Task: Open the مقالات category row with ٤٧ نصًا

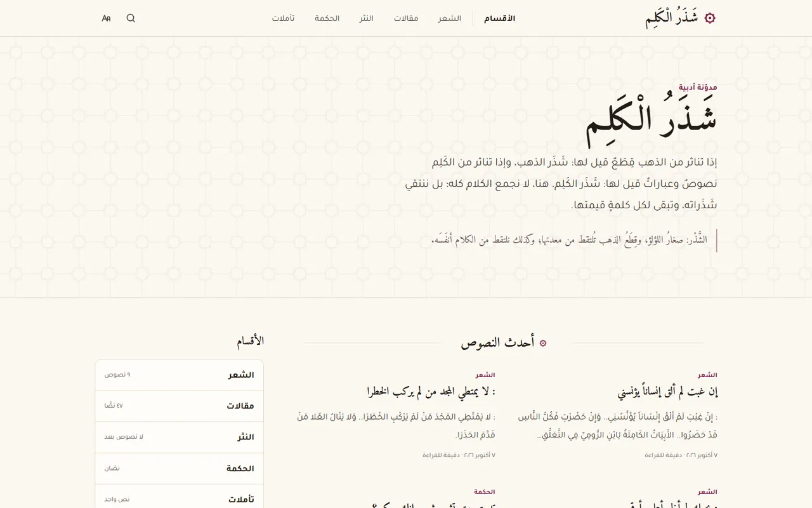Action: 180,406
